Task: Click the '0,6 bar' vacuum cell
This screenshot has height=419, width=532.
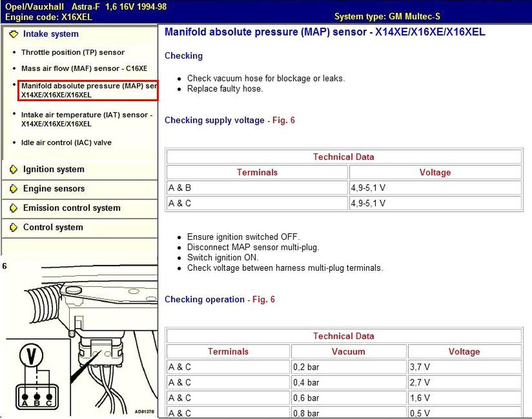Action: point(348,398)
